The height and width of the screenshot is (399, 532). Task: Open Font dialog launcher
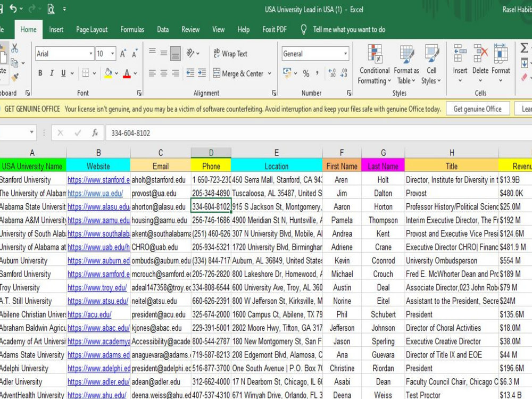(x=139, y=93)
